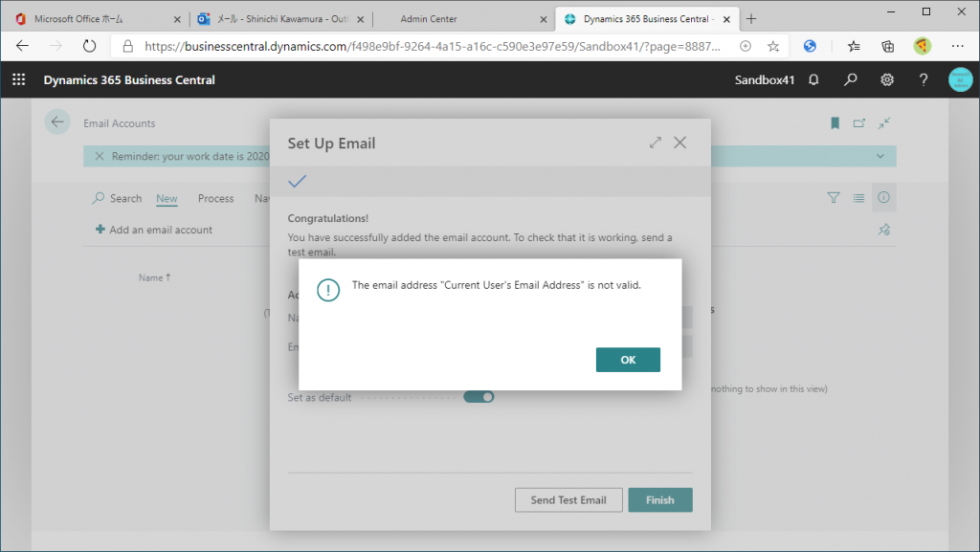Close the Admin Center browser tab
Screen dimensions: 980x552
pyautogui.click(x=544, y=19)
